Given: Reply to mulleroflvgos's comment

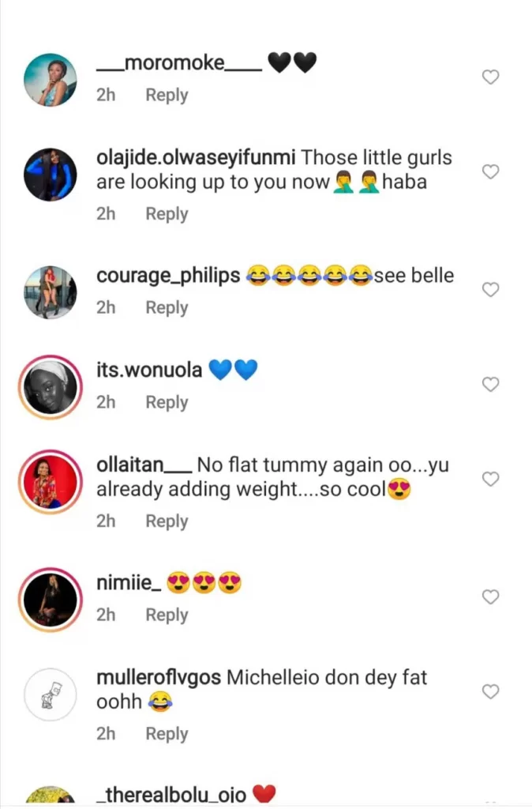Looking at the screenshot, I should point(167,734).
